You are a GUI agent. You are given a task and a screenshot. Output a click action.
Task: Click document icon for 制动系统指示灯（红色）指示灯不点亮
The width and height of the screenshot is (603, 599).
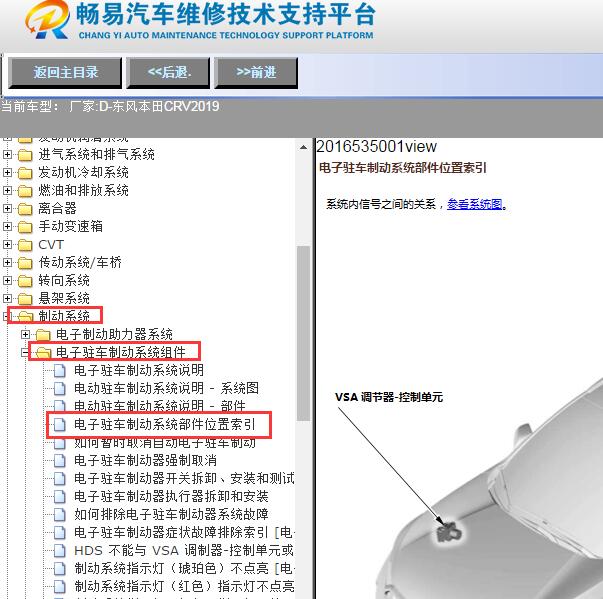point(60,586)
